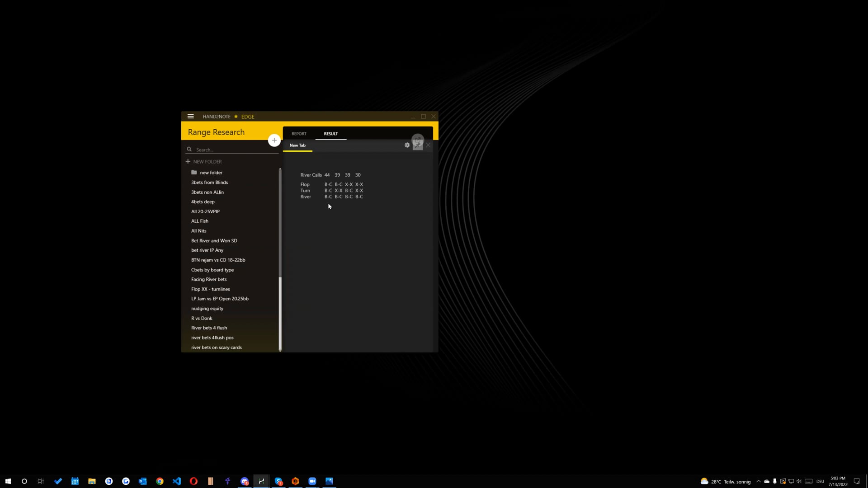Show hidden tray icons chevron
Screen dimensions: 868x488
pos(759,481)
